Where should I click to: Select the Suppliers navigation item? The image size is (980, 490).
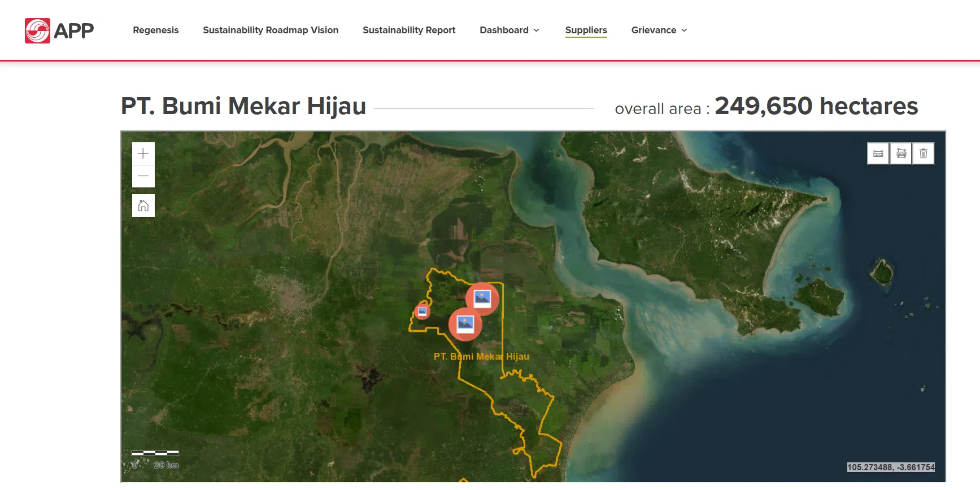point(586,30)
